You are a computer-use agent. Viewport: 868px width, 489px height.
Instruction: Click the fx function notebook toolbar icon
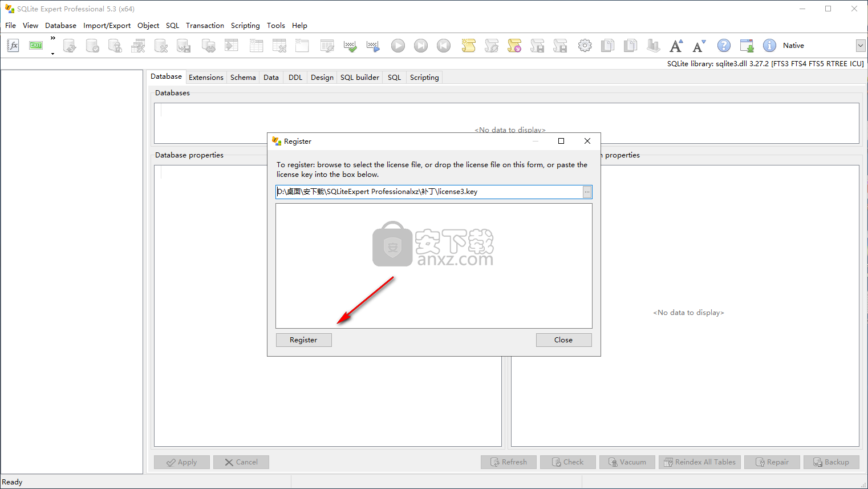[x=13, y=46]
